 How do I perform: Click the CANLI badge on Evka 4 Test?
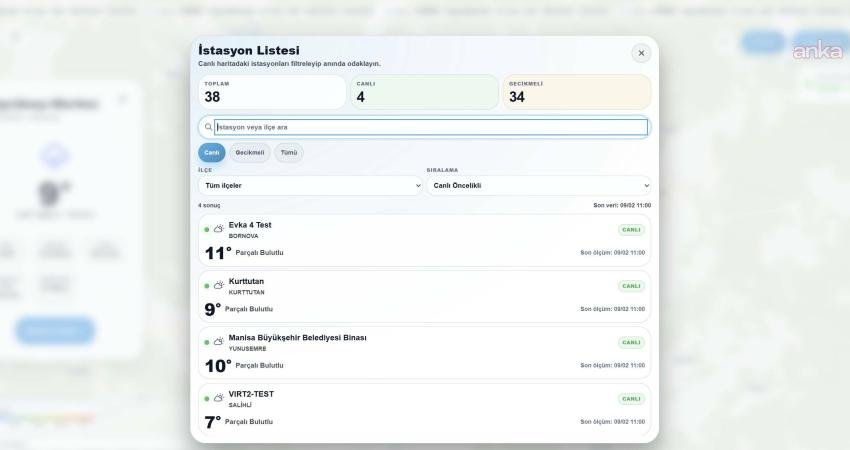click(x=631, y=230)
